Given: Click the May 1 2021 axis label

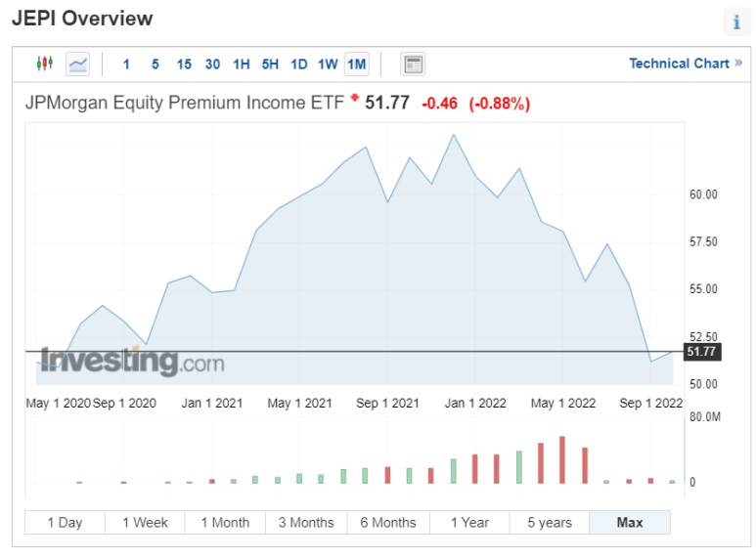Looking at the screenshot, I should pos(299,403).
